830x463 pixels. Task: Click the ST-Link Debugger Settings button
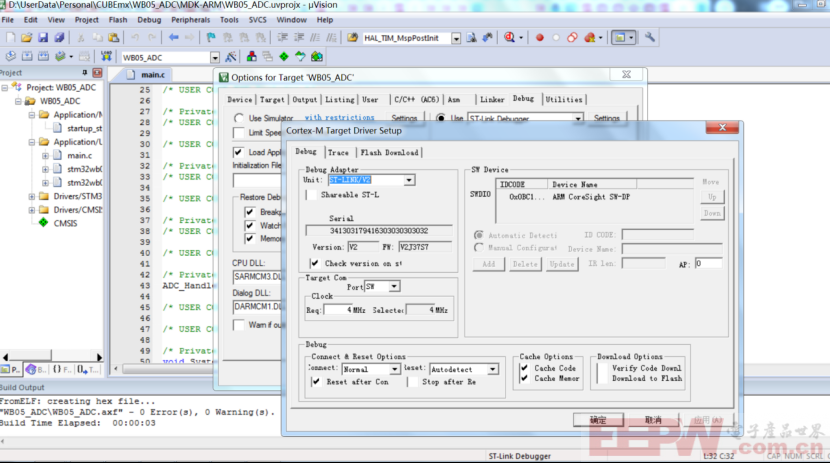607,118
